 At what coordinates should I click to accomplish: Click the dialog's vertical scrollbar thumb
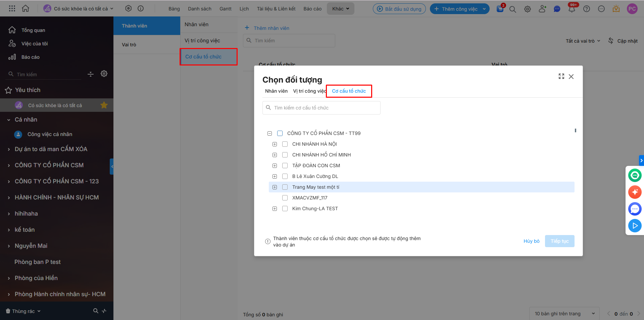pyautogui.click(x=575, y=131)
